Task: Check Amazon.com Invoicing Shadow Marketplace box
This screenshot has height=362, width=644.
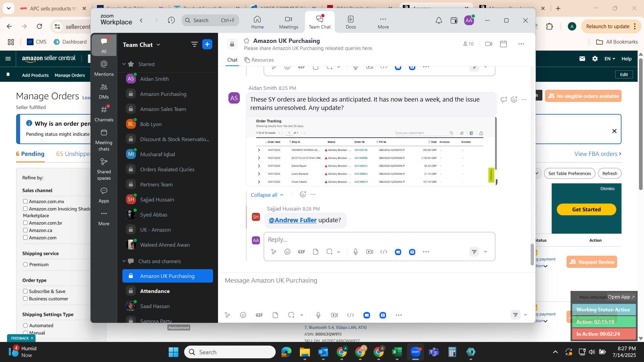Action: (25, 209)
